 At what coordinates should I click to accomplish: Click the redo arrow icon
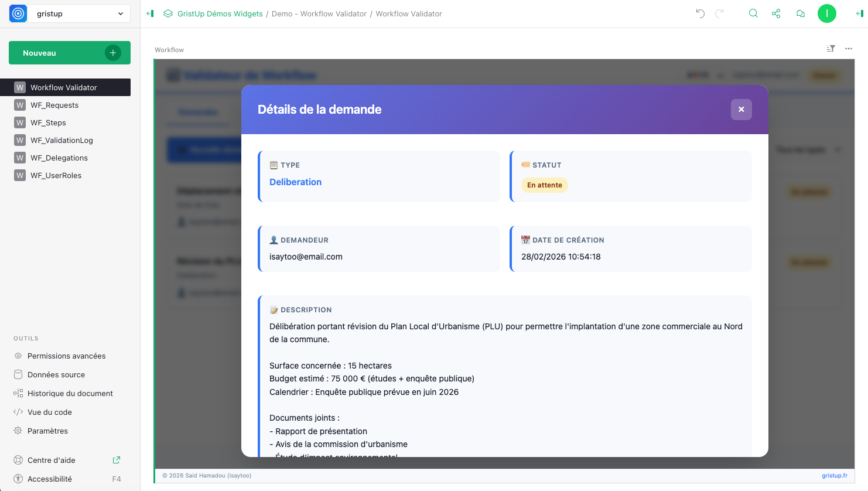click(x=720, y=13)
